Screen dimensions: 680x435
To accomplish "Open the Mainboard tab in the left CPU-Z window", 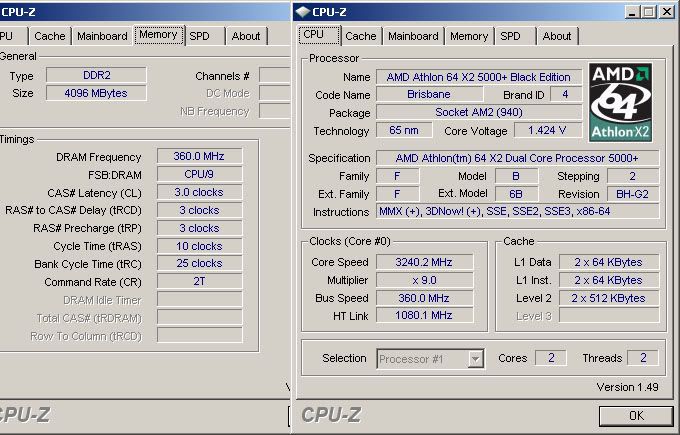I will (x=102, y=36).
